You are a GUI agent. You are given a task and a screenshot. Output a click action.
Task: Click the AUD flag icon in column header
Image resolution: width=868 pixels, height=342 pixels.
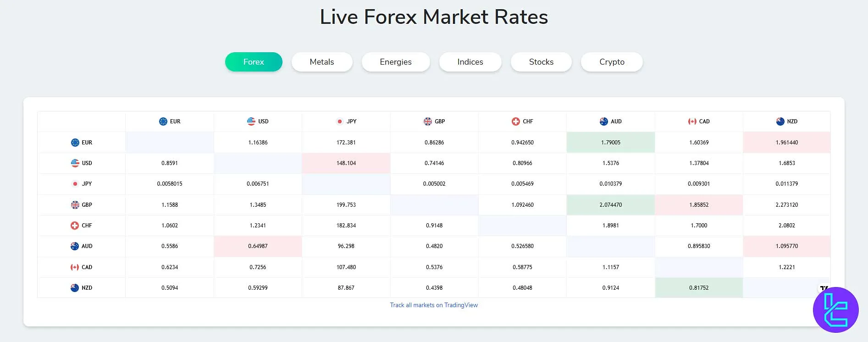(x=604, y=121)
